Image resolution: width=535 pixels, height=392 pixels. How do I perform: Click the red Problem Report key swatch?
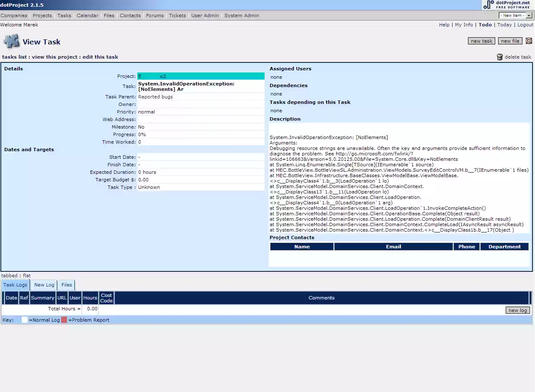pyautogui.click(x=64, y=320)
